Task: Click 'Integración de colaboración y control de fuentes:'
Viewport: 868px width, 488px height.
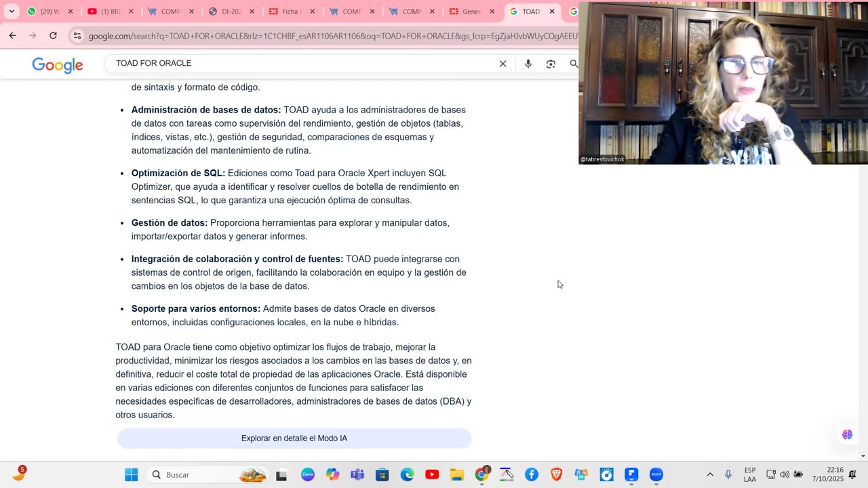Action: point(237,259)
